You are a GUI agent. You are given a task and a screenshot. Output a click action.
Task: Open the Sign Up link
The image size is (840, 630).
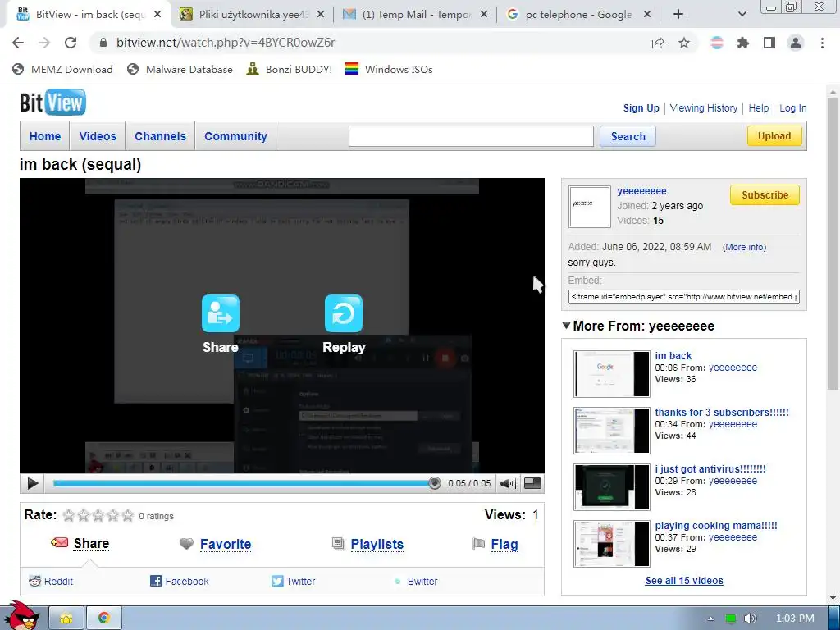(x=641, y=107)
